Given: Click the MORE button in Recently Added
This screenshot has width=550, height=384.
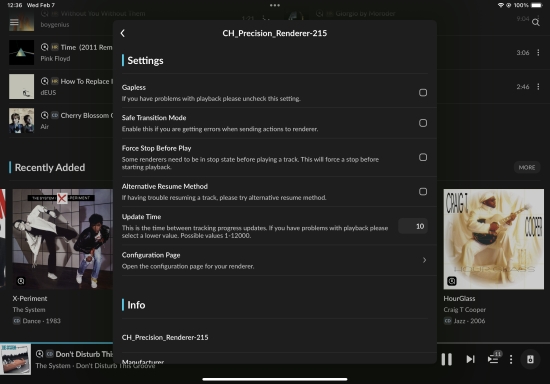Looking at the screenshot, I should (527, 168).
